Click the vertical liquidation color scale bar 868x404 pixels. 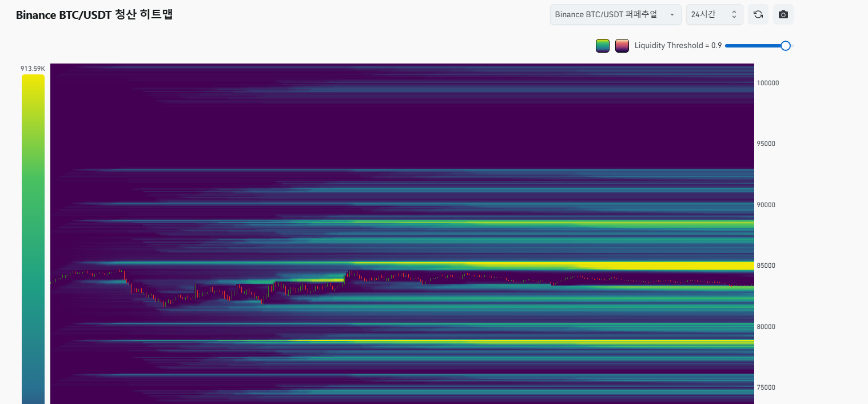(x=33, y=239)
